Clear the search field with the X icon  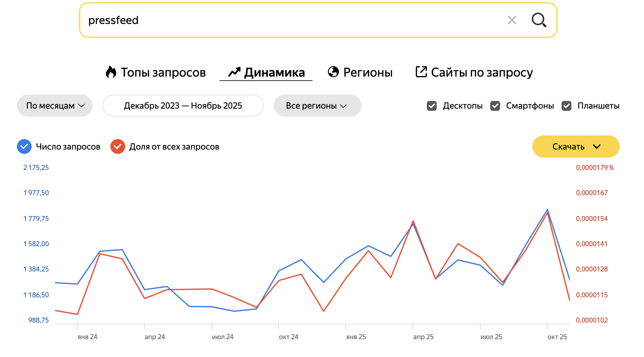(x=512, y=20)
